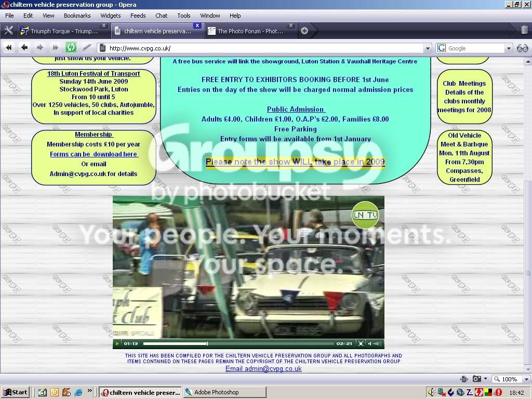Click the page icon in address bar
The width and height of the screenshot is (532, 399).
[102, 48]
